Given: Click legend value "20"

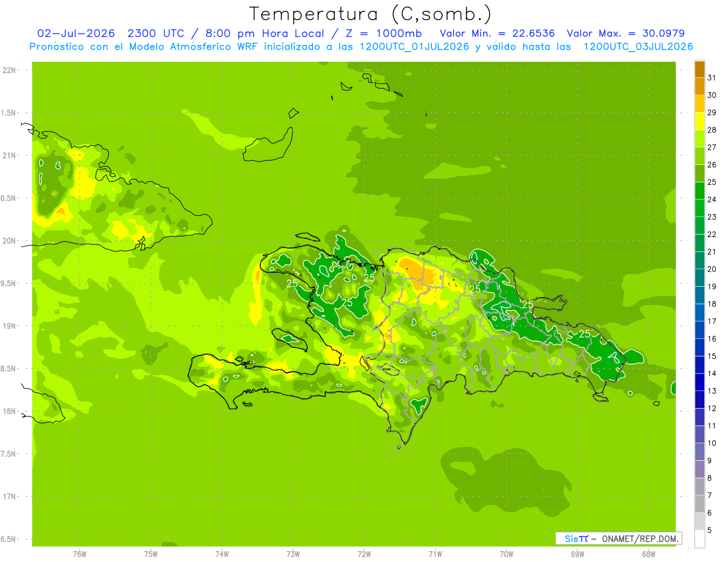Looking at the screenshot, I should [712, 269].
